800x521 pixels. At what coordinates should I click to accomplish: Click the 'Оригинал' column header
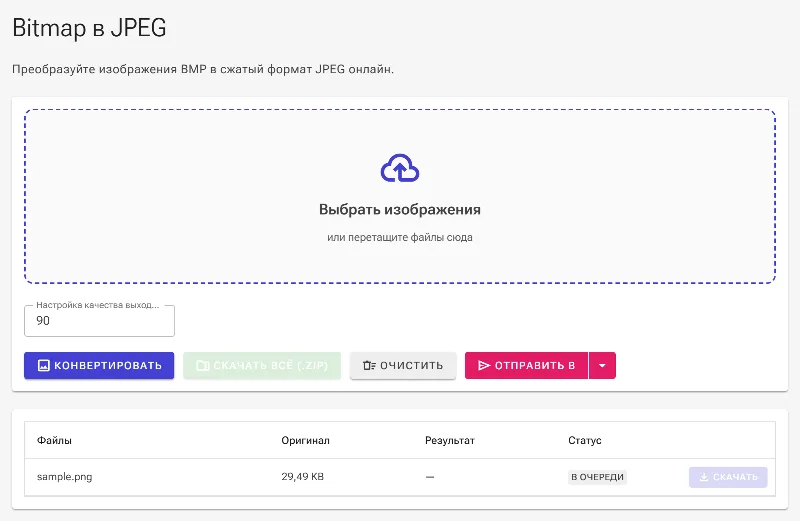(x=305, y=440)
